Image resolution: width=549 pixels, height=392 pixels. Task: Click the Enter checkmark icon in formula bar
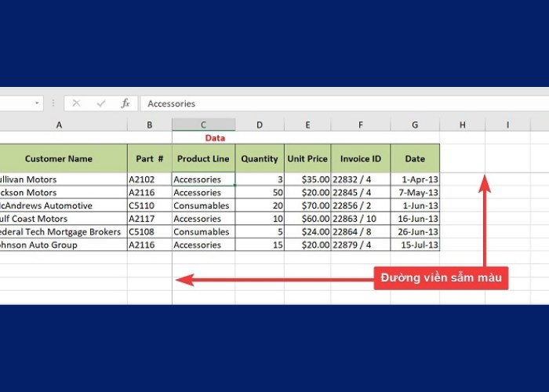pos(100,103)
